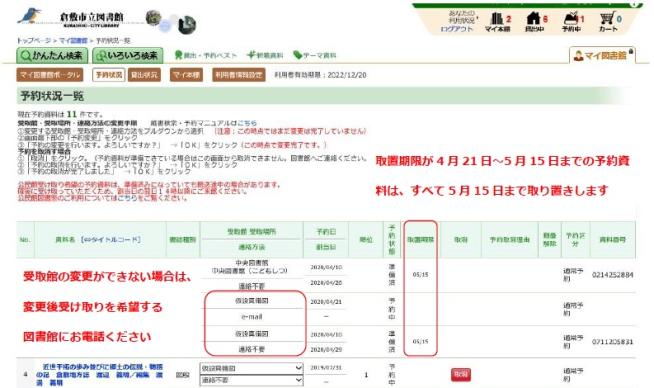654x388 pixels.
Task: Click the 貸出状況 button
Action: click(x=144, y=75)
